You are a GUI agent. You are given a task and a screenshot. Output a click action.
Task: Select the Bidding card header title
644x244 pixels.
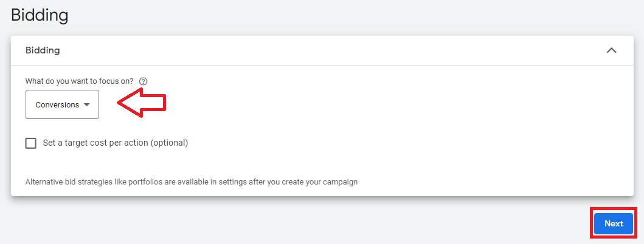pos(43,50)
